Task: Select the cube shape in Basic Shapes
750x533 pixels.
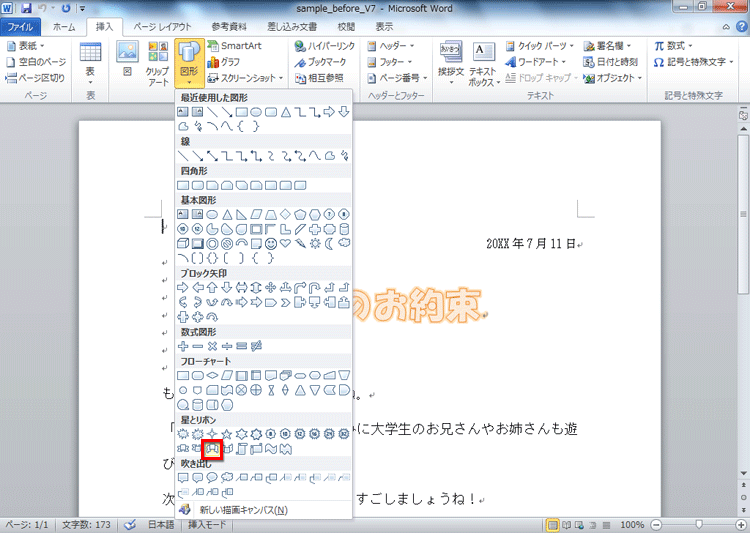Action: click(183, 244)
